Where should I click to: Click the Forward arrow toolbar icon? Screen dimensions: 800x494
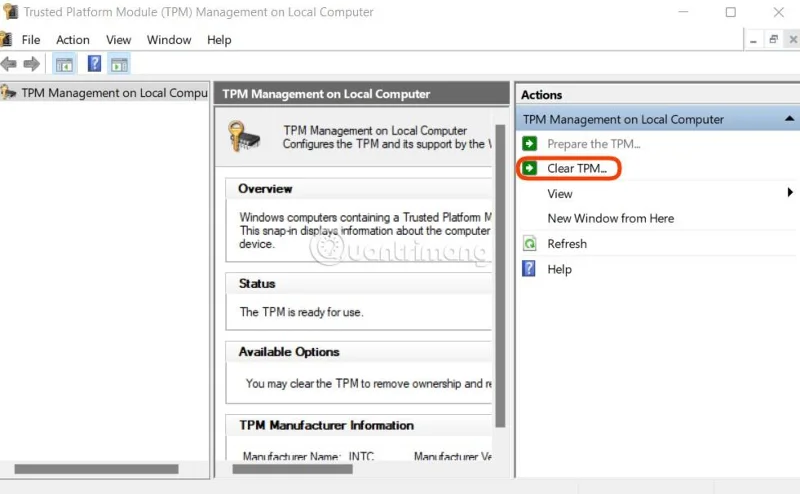32,64
